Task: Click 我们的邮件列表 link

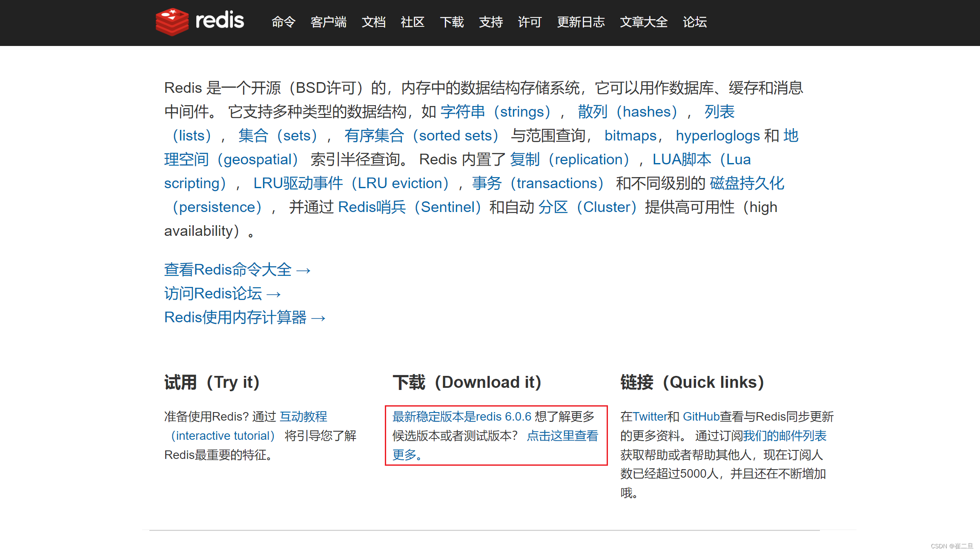Action: click(x=785, y=436)
